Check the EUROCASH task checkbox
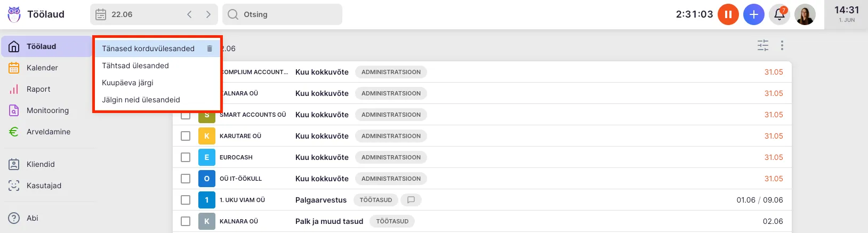Screen dimensions: 868x233 pyautogui.click(x=186, y=157)
